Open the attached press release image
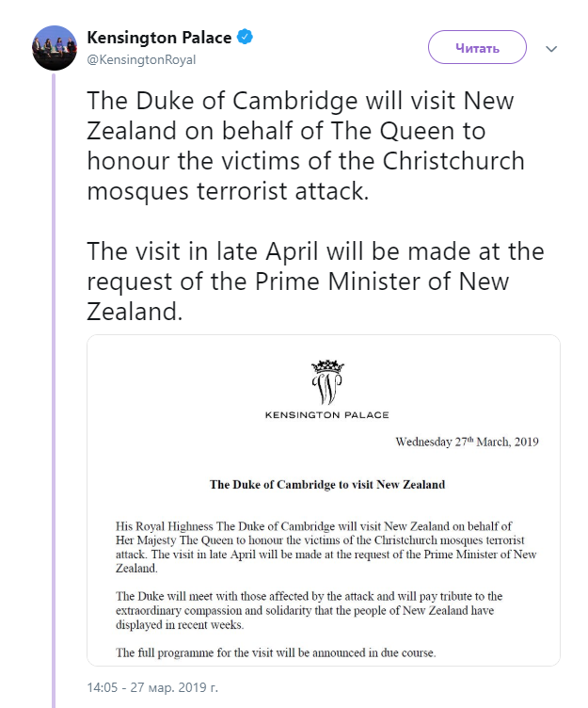 click(x=323, y=499)
